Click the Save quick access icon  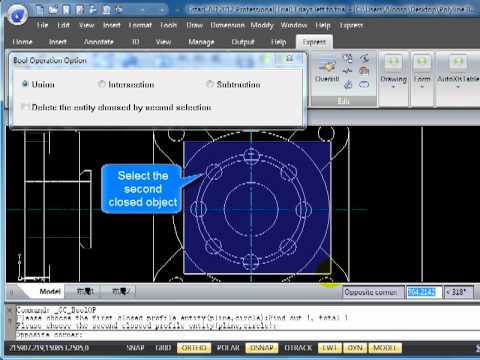click(66, 10)
